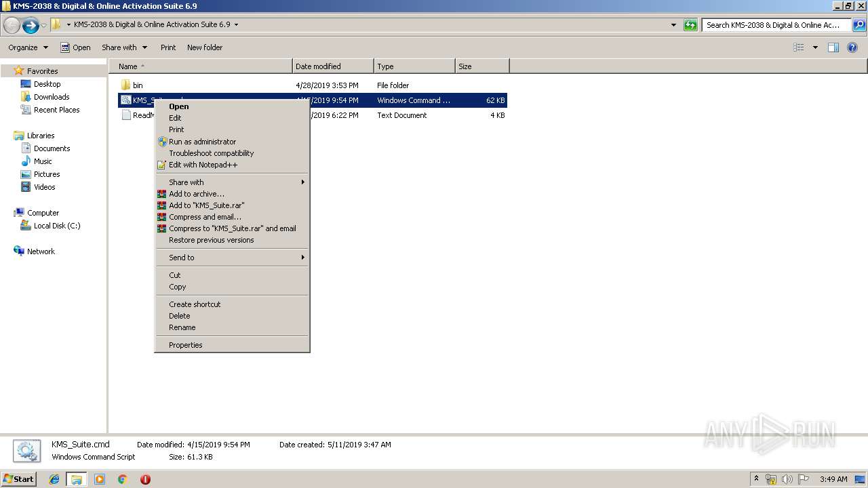Click Delete in the context menu
Screen dimensions: 868x488
(x=232, y=316)
